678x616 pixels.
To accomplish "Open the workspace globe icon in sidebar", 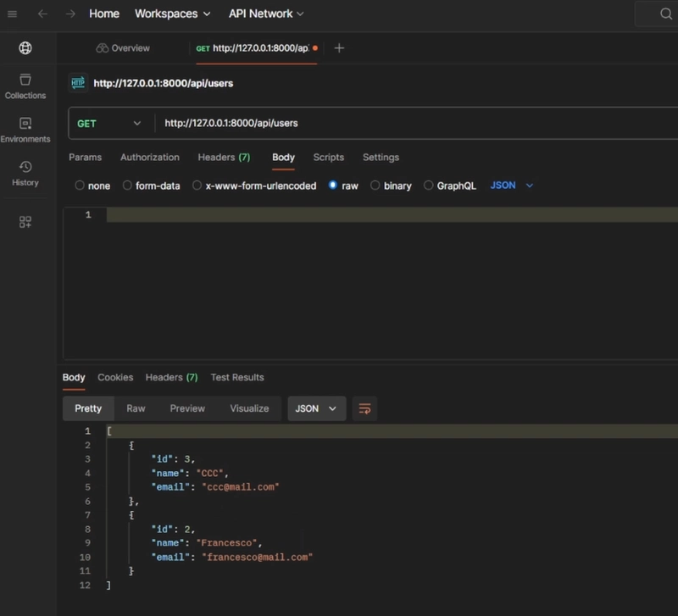I will pyautogui.click(x=25, y=48).
